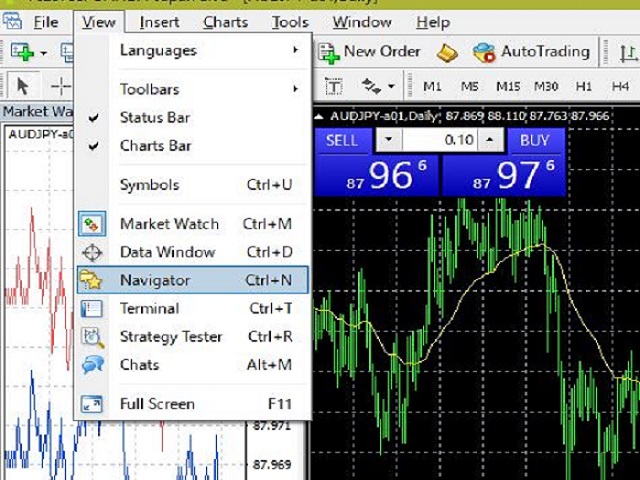Switch to H1 timeframe

coord(584,87)
